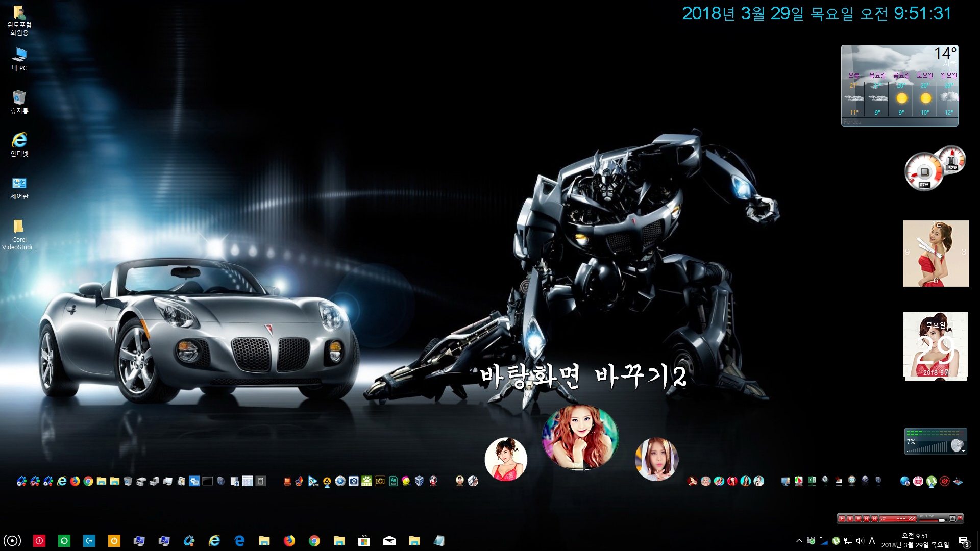
Task: Launch the 인터넷 Internet Explorer desktop shortcut
Action: click(19, 145)
